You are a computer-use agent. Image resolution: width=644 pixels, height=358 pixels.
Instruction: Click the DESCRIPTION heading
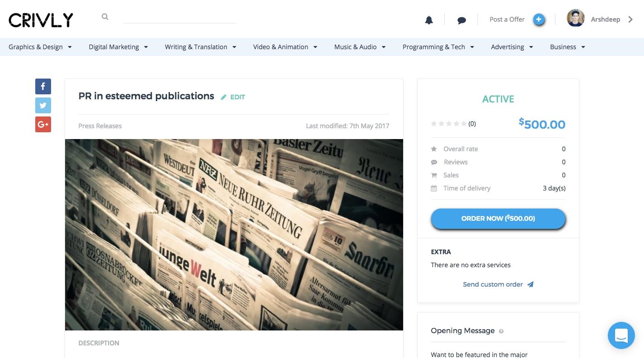point(99,343)
